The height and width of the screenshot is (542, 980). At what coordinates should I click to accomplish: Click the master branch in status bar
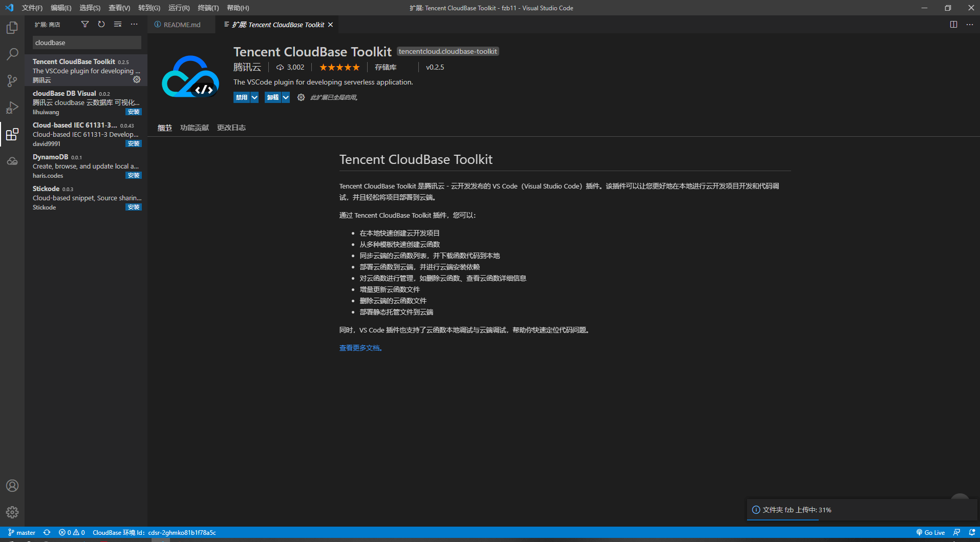point(22,533)
